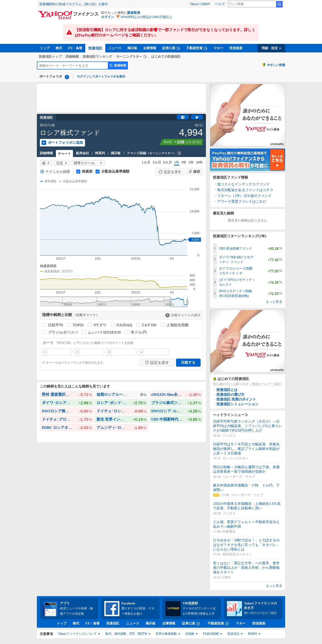This screenshot has width=322, height=644.
Task: Open the Facebook footer logo tile
Action: (x=112, y=609)
